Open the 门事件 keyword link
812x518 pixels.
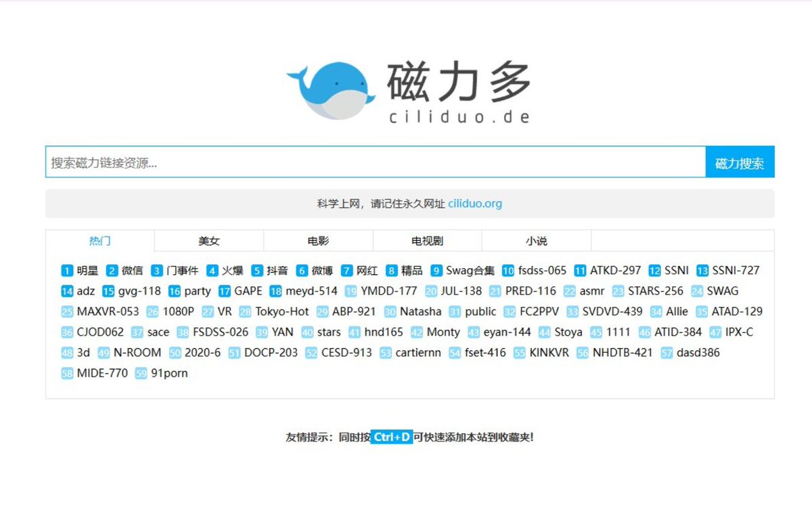183,270
